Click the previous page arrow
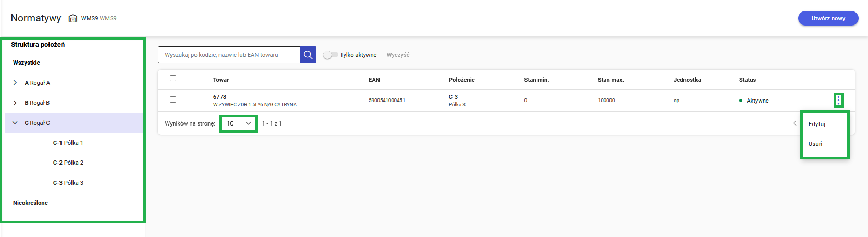Image resolution: width=868 pixels, height=237 pixels. tap(794, 123)
